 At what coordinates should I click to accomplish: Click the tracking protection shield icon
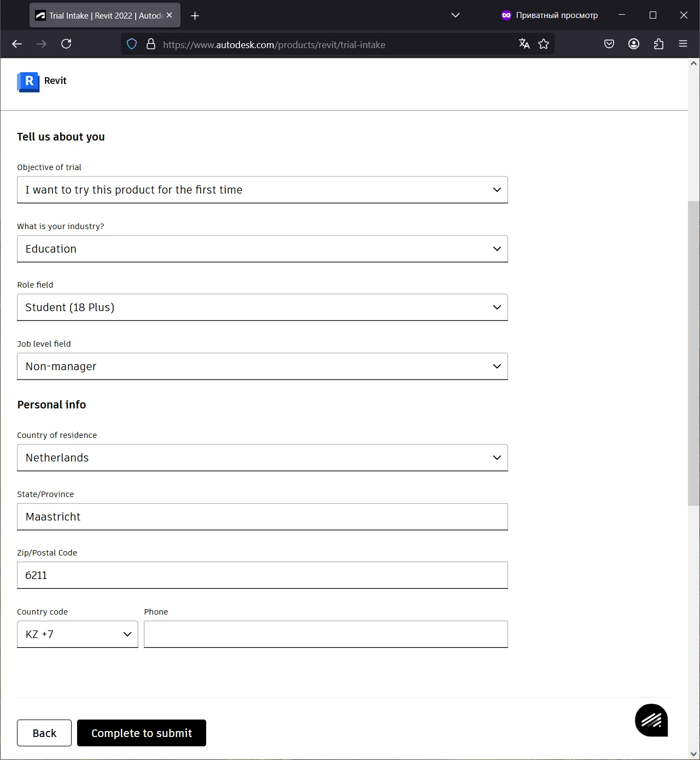(132, 44)
